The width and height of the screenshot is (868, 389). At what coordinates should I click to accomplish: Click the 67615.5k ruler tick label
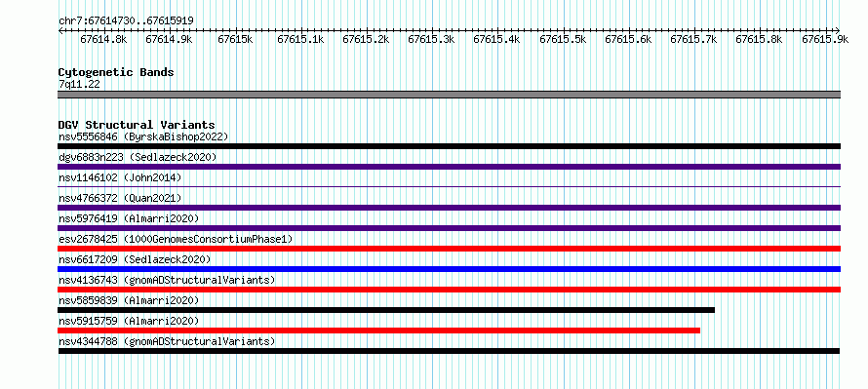tap(563, 39)
